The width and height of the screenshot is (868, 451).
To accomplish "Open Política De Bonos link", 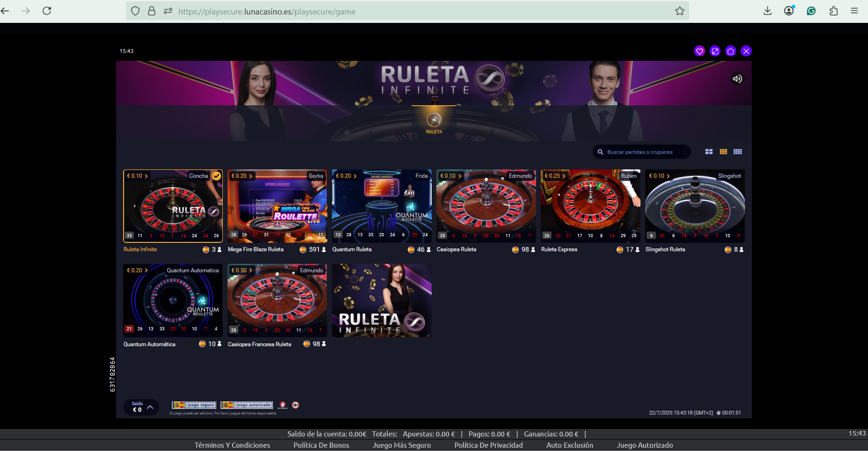I will coord(321,445).
